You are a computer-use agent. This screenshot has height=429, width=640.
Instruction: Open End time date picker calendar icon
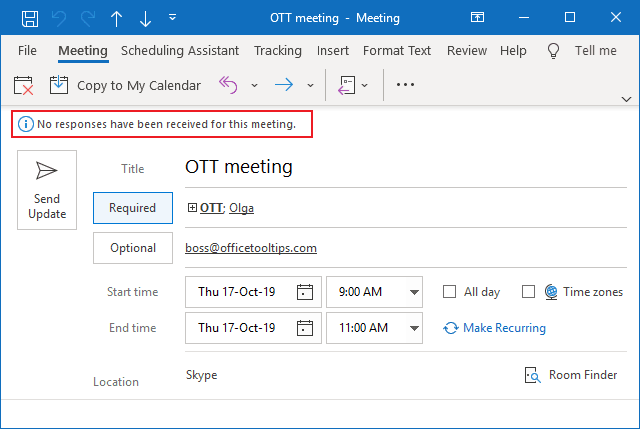tap(304, 328)
